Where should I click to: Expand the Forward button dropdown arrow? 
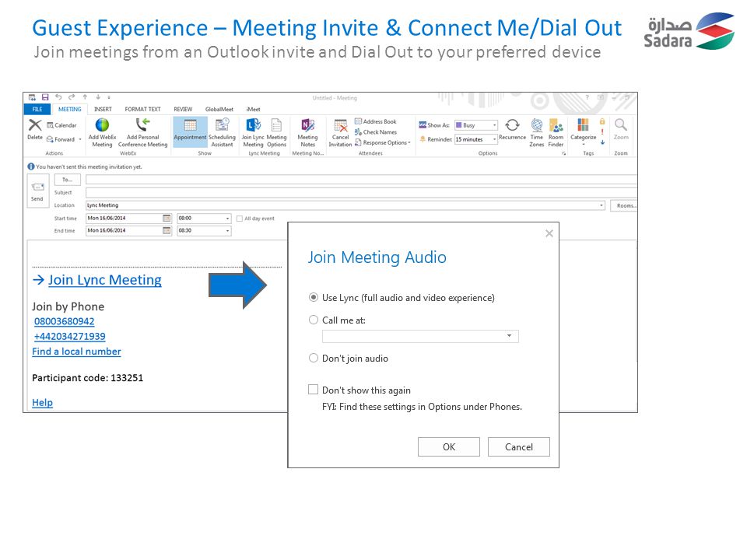80,139
